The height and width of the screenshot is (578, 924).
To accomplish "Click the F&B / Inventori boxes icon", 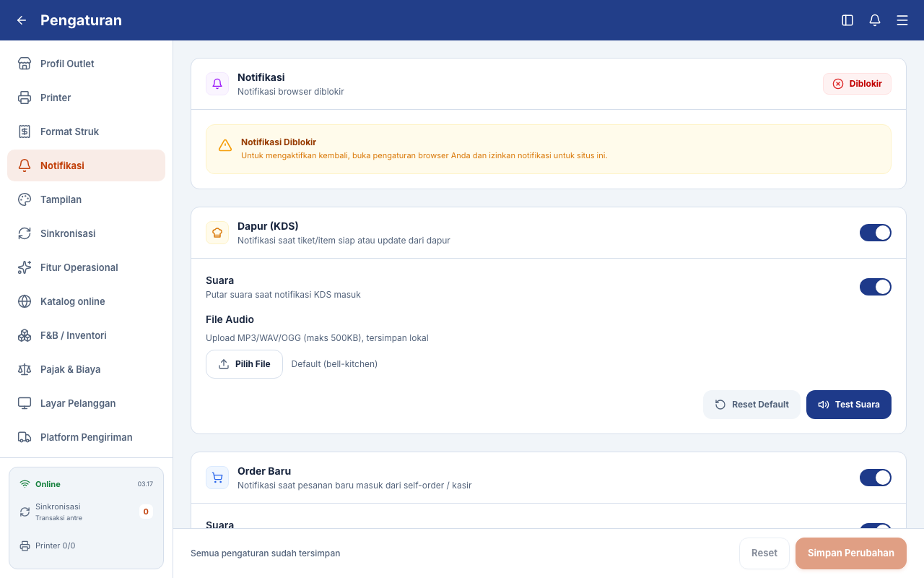I will [25, 335].
